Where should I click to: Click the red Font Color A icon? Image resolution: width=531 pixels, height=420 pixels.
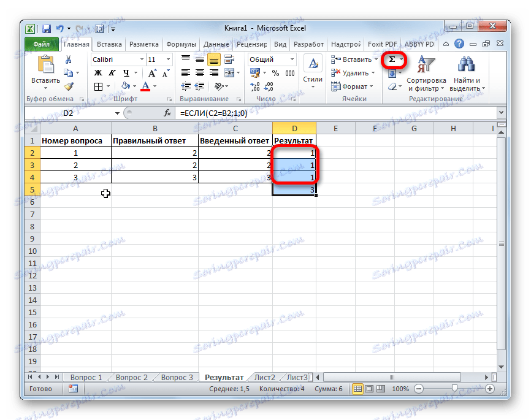pos(145,86)
